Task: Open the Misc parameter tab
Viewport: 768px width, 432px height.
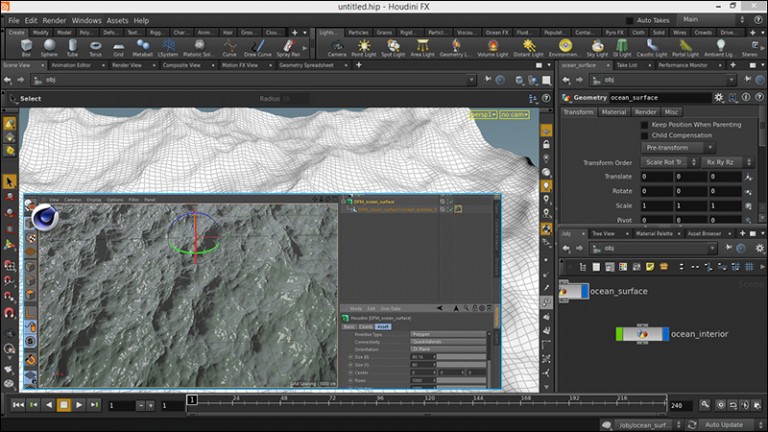Action: click(671, 112)
